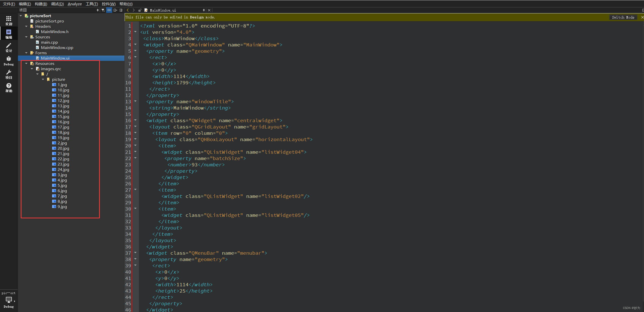Switch to Design (设计) mode

(9, 47)
